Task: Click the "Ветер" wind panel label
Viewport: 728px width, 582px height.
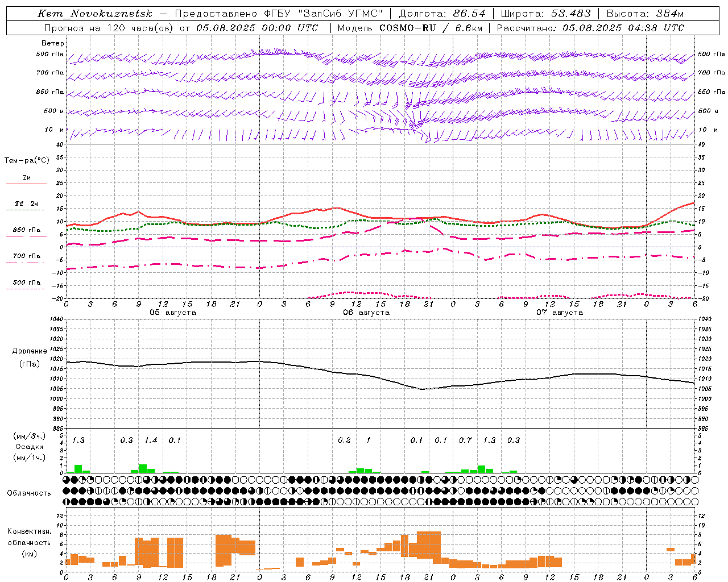Action: pyautogui.click(x=52, y=43)
